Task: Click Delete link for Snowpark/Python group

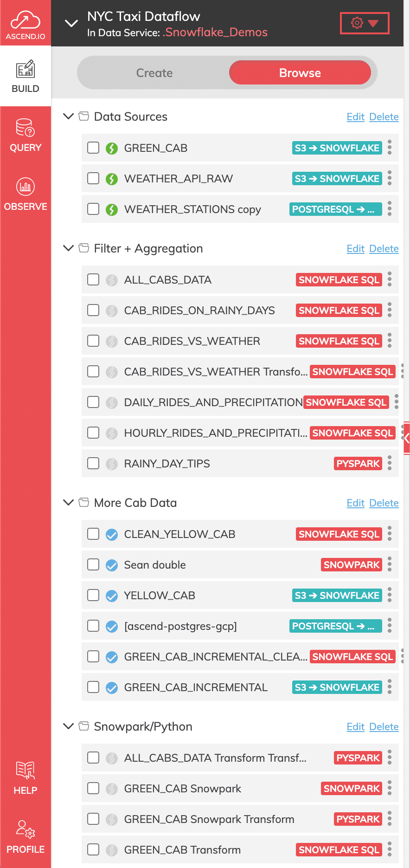Action: click(x=384, y=727)
